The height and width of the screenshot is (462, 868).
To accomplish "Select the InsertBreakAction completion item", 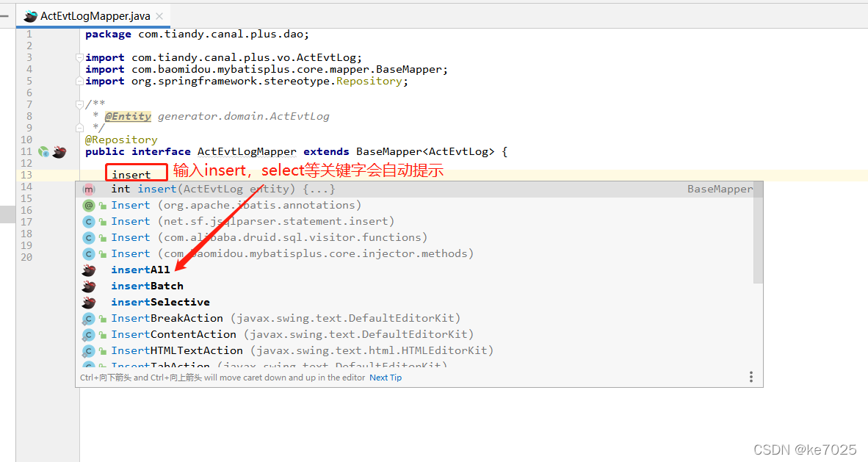I will 414,318.
